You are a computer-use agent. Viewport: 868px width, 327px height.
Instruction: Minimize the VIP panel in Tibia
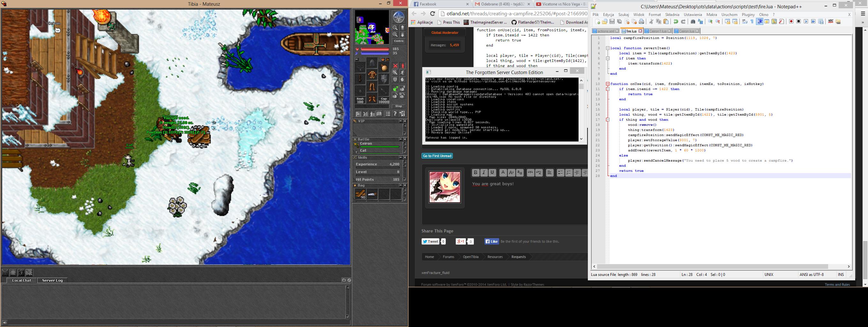(x=400, y=121)
